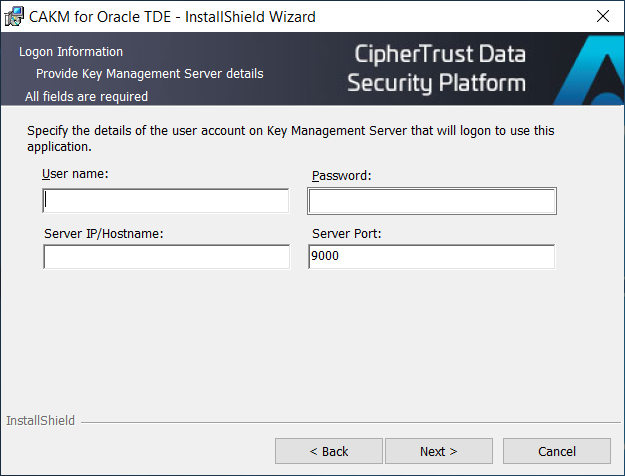Focus the Password input field
This screenshot has height=476, width=625.
432,201
